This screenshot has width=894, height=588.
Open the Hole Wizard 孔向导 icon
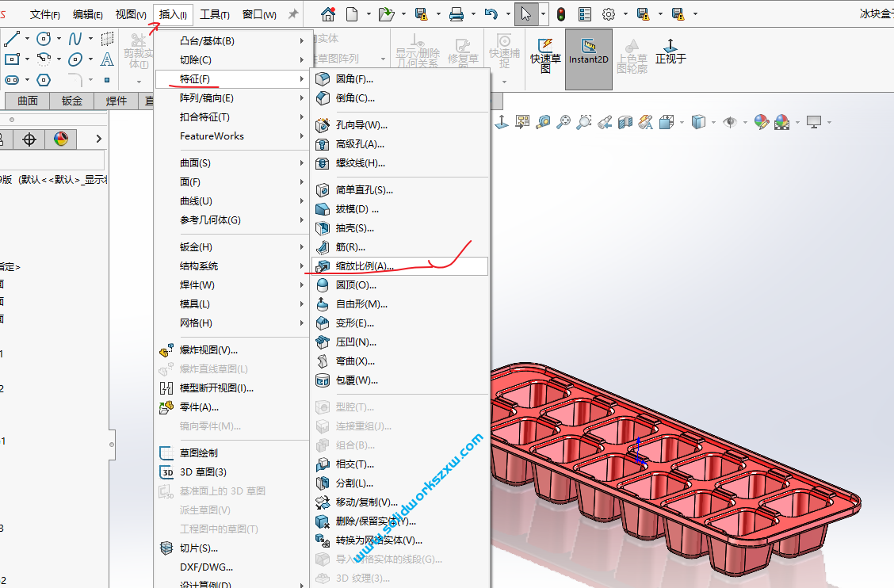coord(323,125)
